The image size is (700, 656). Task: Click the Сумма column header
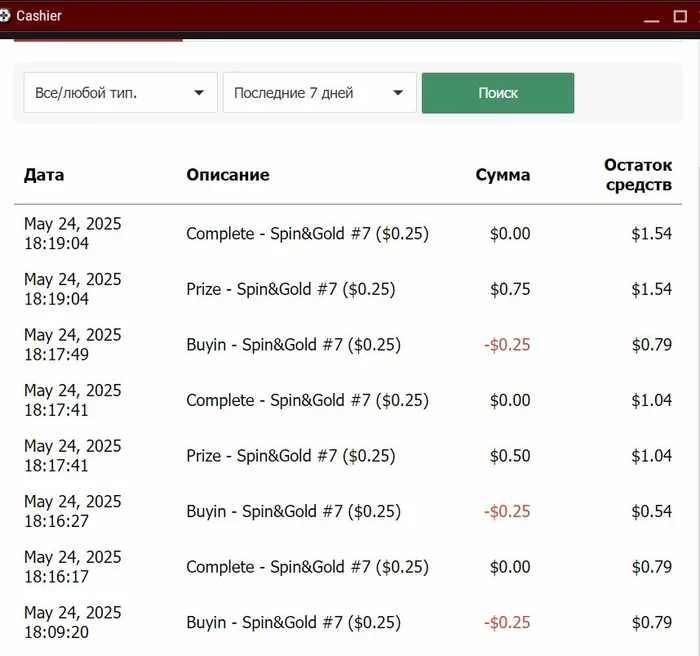pos(502,175)
